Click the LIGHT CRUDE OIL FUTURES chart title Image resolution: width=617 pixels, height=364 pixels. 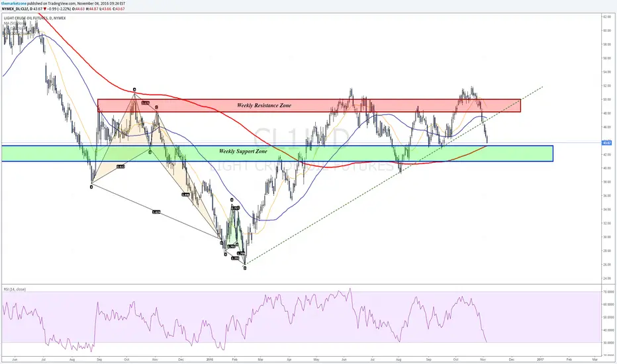click(x=34, y=18)
